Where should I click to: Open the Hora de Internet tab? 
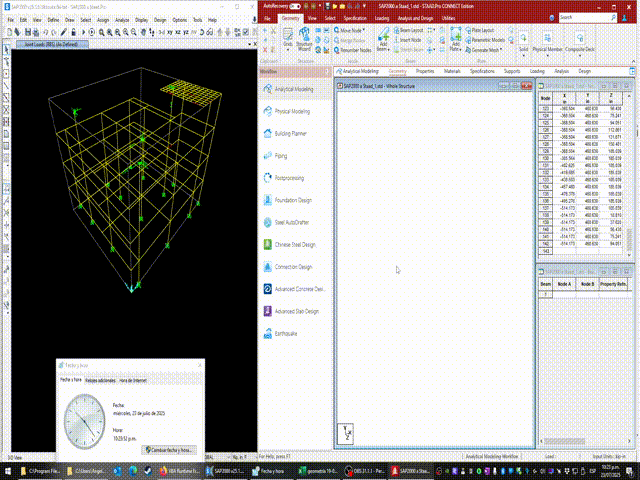coord(133,380)
